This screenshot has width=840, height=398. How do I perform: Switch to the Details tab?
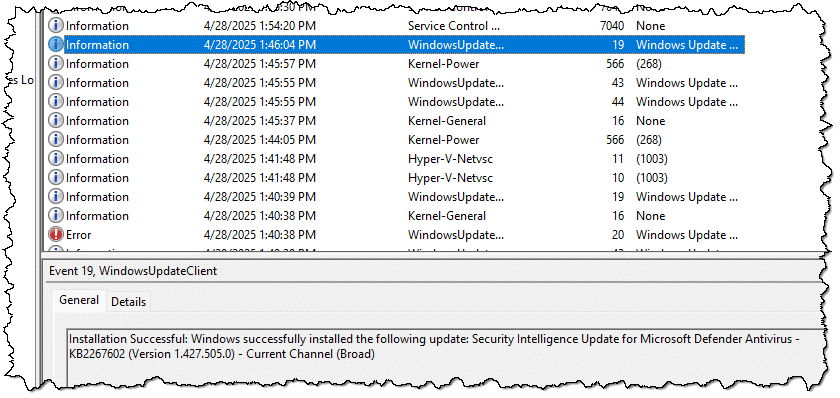point(129,302)
